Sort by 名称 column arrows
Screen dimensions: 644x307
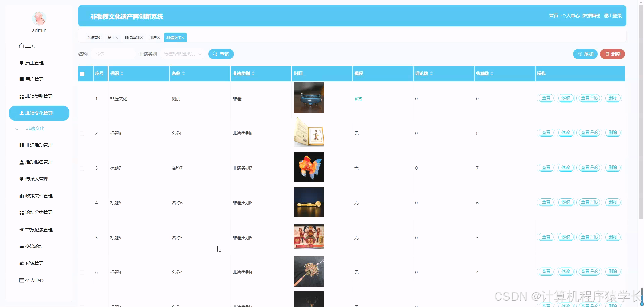(184, 73)
